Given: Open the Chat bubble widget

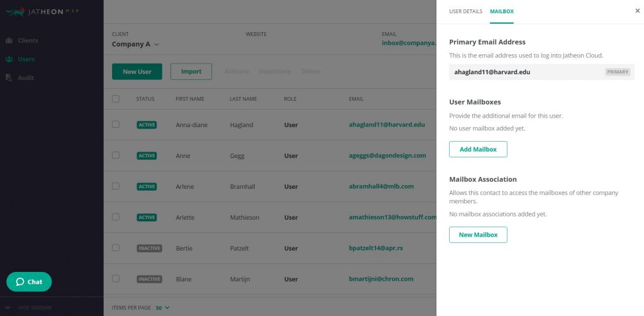Looking at the screenshot, I should (x=29, y=282).
